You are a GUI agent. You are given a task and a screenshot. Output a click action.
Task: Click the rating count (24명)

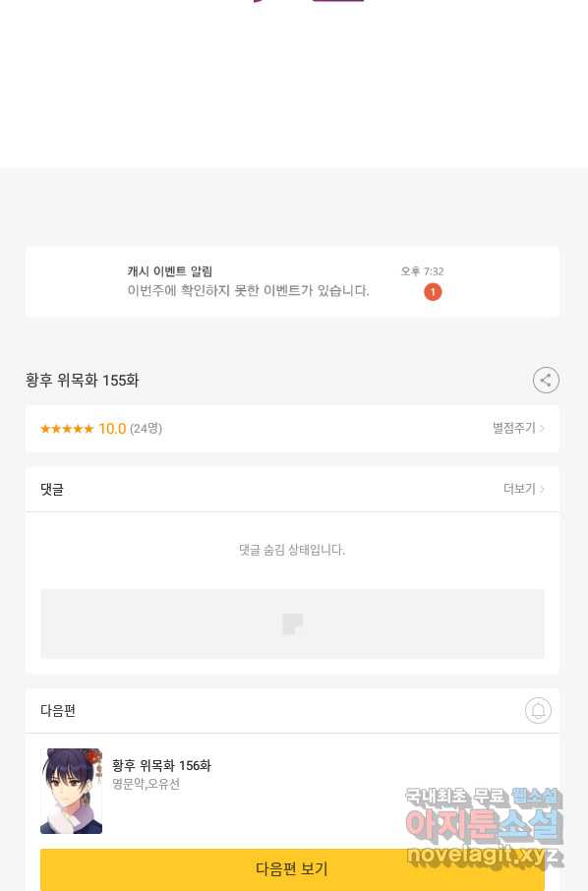[x=146, y=429]
